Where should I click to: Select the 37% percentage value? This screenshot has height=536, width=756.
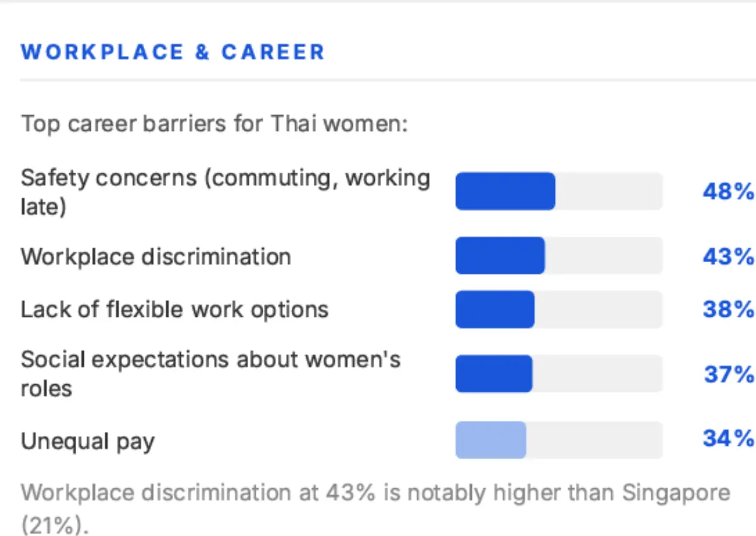[728, 374]
